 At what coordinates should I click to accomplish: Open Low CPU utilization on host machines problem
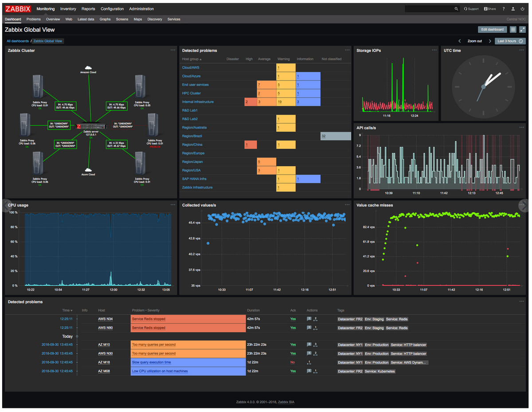pos(160,371)
